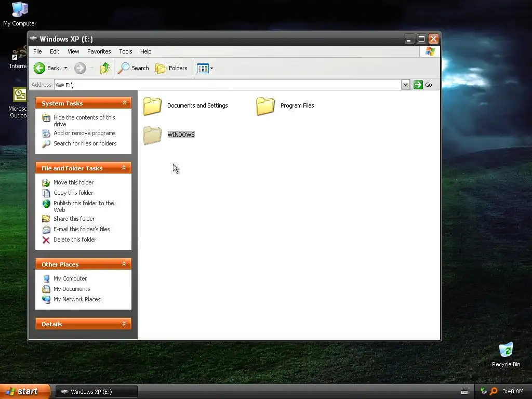
Task: Go to My Computer in Other Places
Action: pos(70,278)
